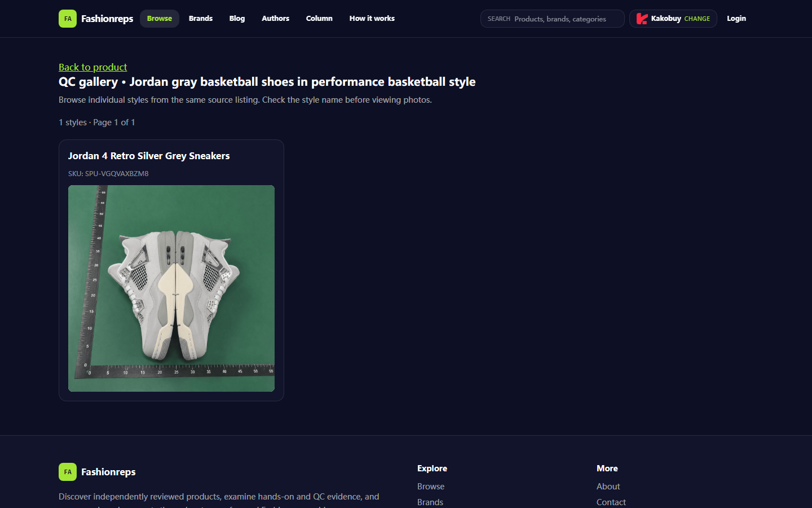This screenshot has height=508, width=812.
Task: Click the Fashionreps header brand name
Action: tap(107, 19)
